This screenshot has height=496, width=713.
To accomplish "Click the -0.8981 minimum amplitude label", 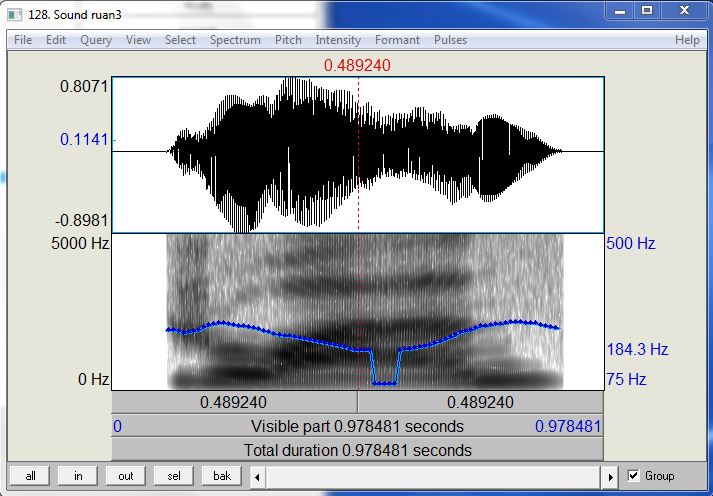I will [82, 220].
